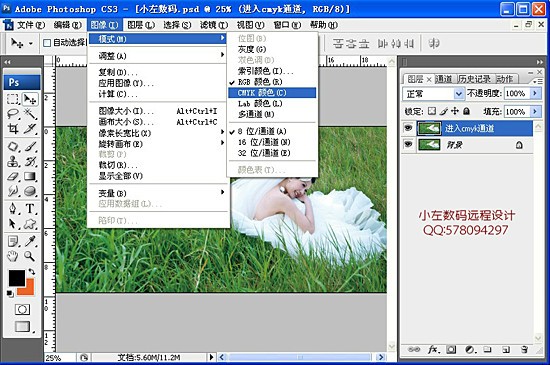Open the fill slider arrow

(x=535, y=111)
